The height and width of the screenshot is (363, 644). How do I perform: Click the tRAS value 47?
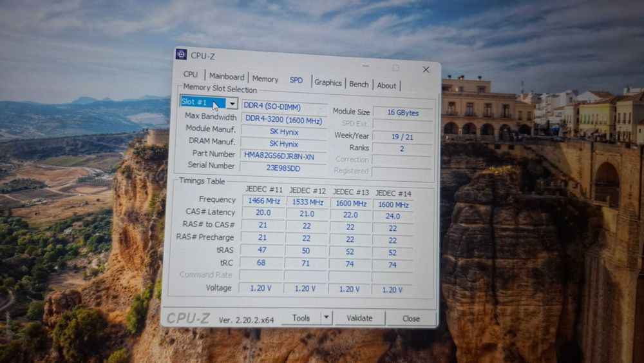(x=262, y=250)
